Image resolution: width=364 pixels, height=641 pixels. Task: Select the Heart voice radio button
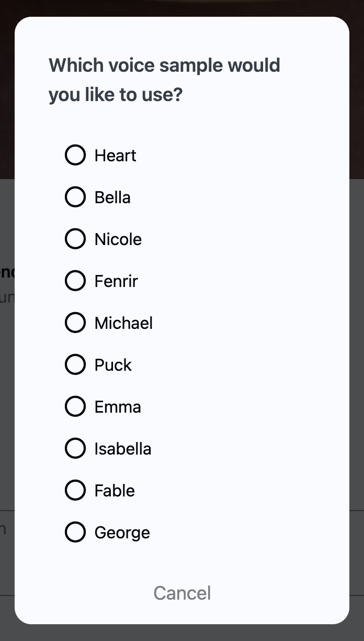(75, 155)
